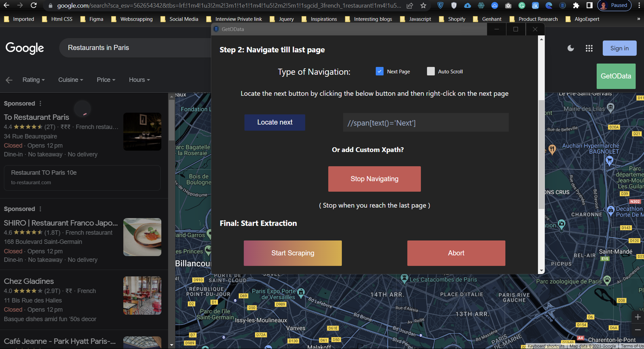Abort the extraction
Screen dimensions: 644x349
(x=456, y=253)
